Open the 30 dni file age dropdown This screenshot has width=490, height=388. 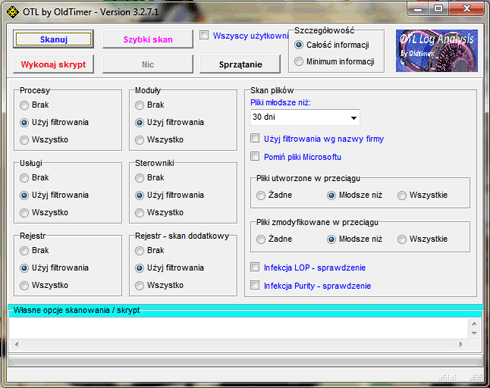click(305, 117)
